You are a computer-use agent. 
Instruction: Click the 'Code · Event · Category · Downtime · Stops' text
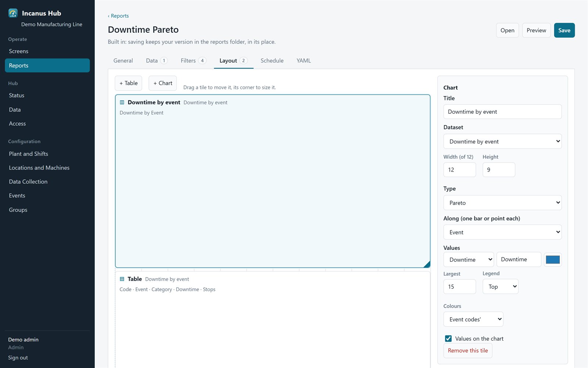click(x=167, y=290)
